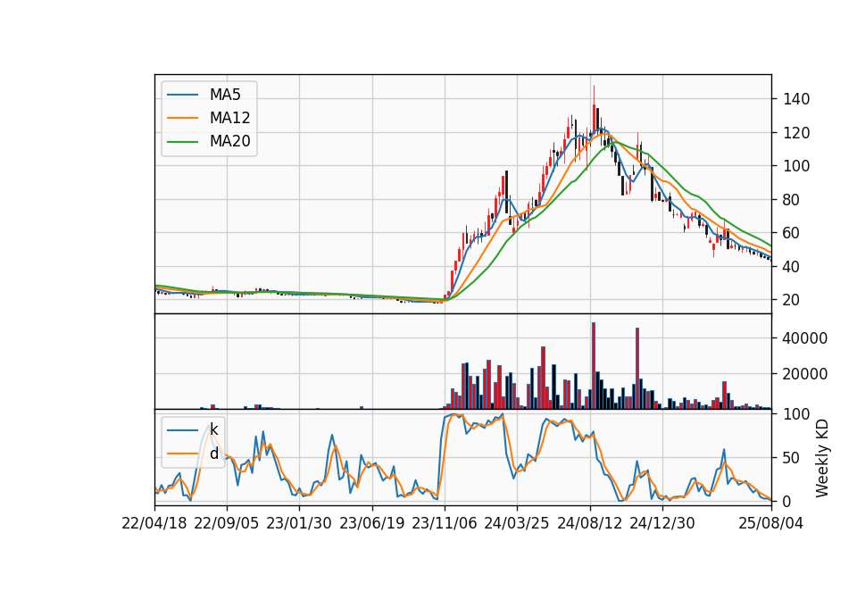
Task: Click the peak candlestick wick near 148
Action: click(595, 96)
